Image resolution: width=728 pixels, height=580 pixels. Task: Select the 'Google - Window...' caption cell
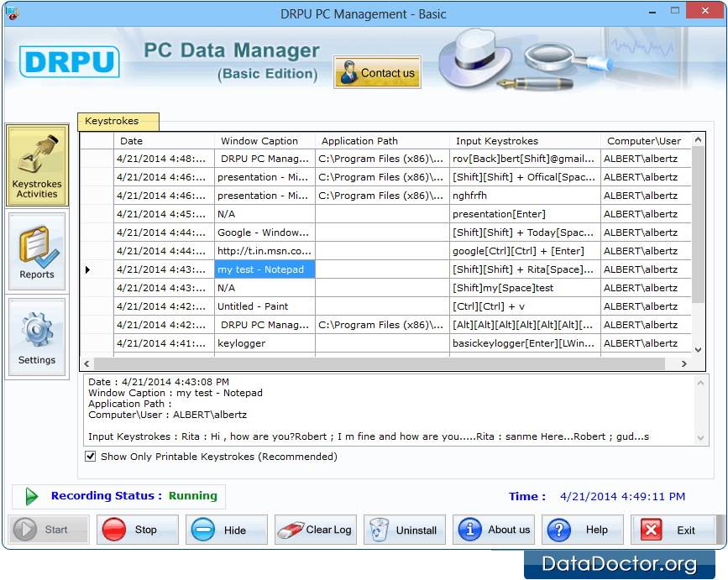[264, 233]
